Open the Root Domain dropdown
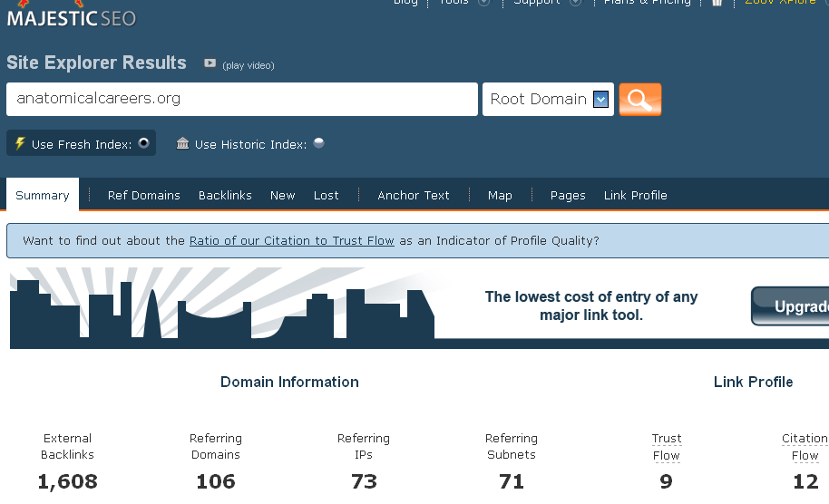The image size is (829, 504). coord(548,100)
